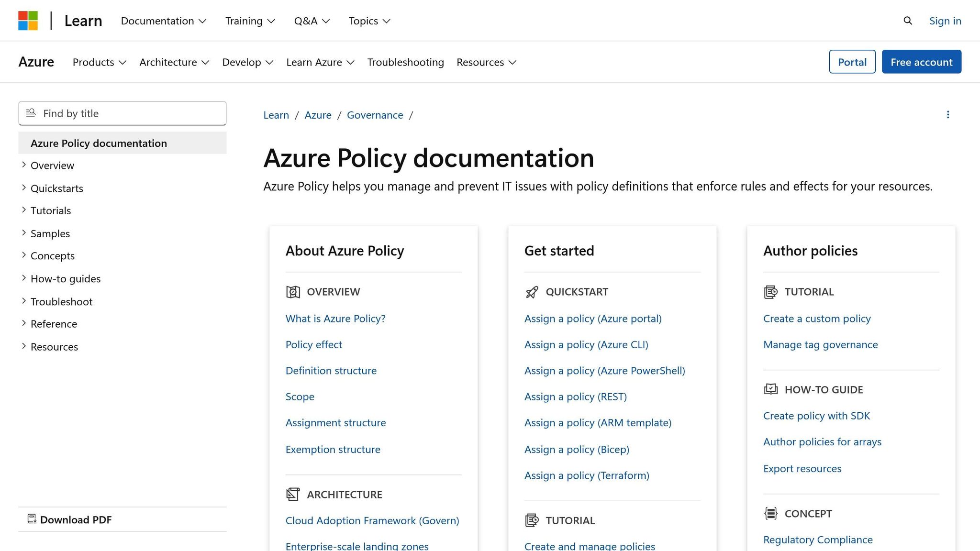Click the Tutorial icon under Author policies

coord(770,291)
